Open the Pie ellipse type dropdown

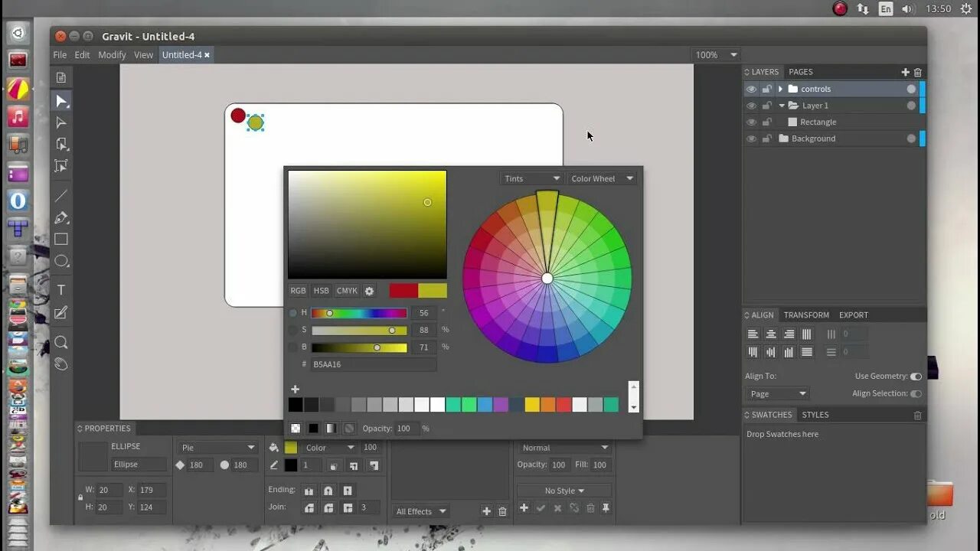coord(218,447)
